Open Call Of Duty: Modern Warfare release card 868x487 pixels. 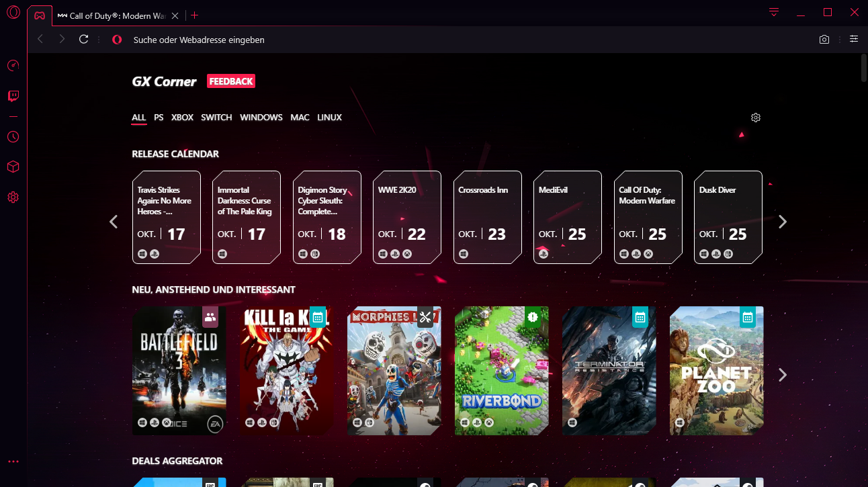coord(648,218)
